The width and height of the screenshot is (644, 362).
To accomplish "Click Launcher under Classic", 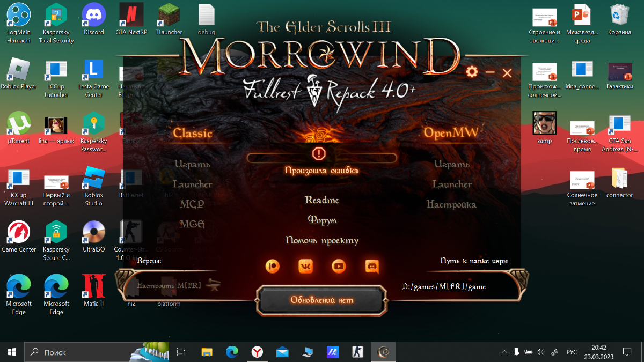I will point(192,184).
